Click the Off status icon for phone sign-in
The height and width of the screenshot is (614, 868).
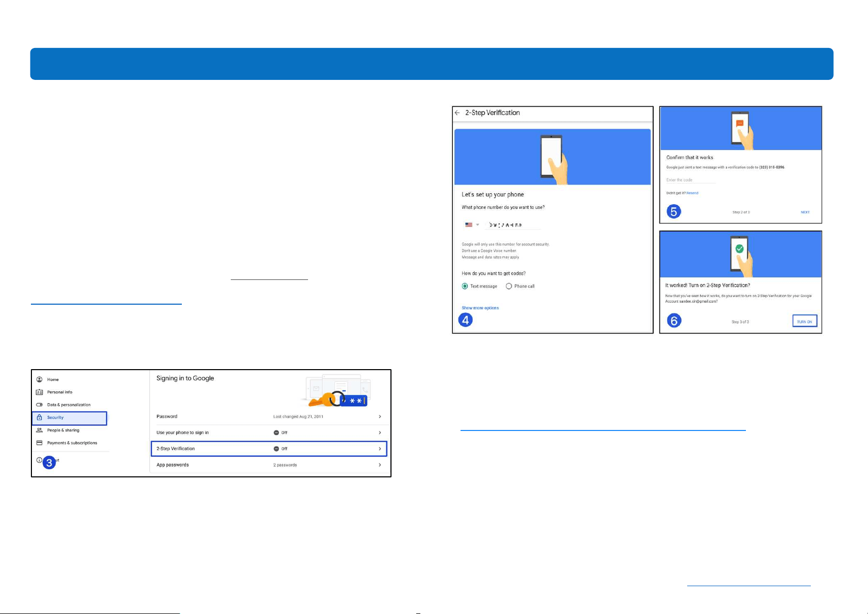tap(276, 433)
